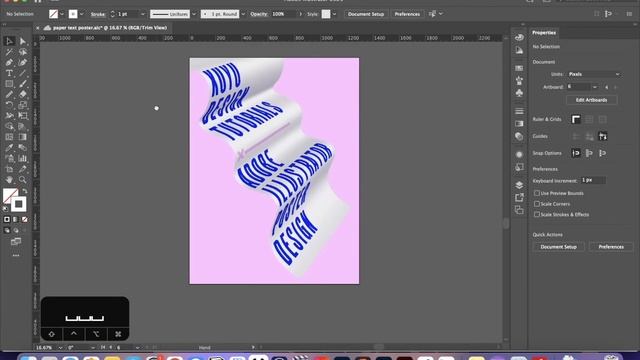Select the Scale tool
640x360 pixels.
click(x=22, y=105)
